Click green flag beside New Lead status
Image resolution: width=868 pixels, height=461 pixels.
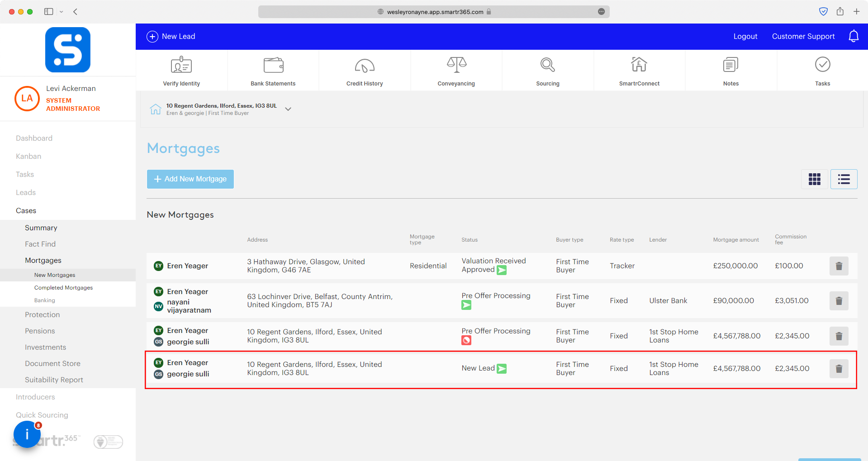click(502, 369)
